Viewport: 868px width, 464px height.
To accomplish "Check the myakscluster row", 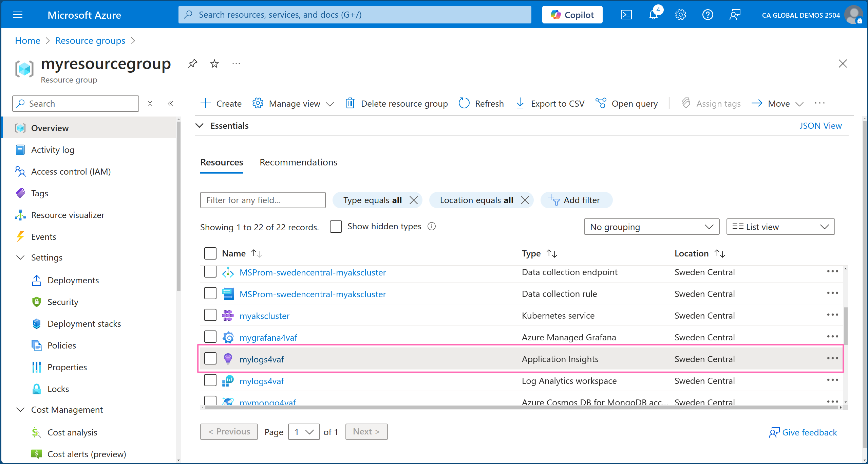I will (x=210, y=315).
